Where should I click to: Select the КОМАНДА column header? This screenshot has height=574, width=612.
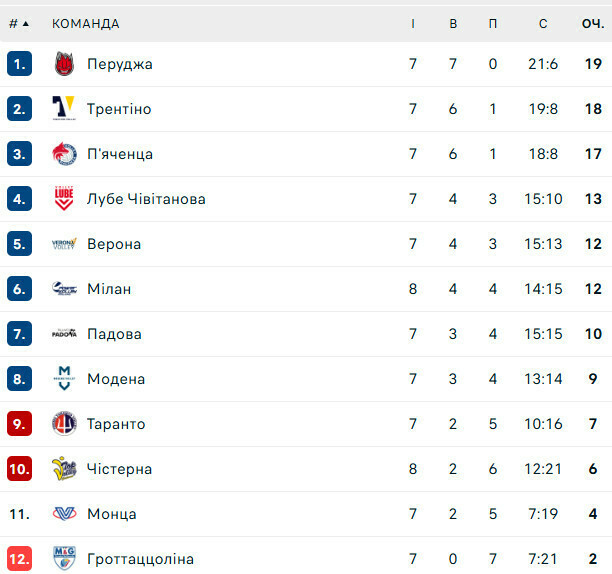(x=85, y=23)
